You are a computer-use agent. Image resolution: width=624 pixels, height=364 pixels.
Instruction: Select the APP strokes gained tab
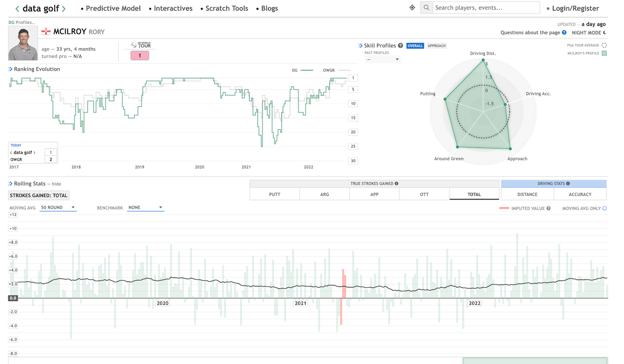coord(374,194)
